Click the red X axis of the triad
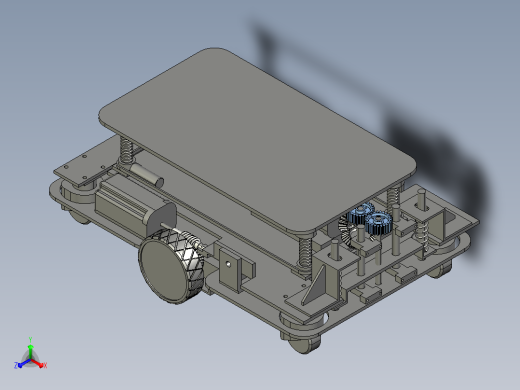 [39, 364]
